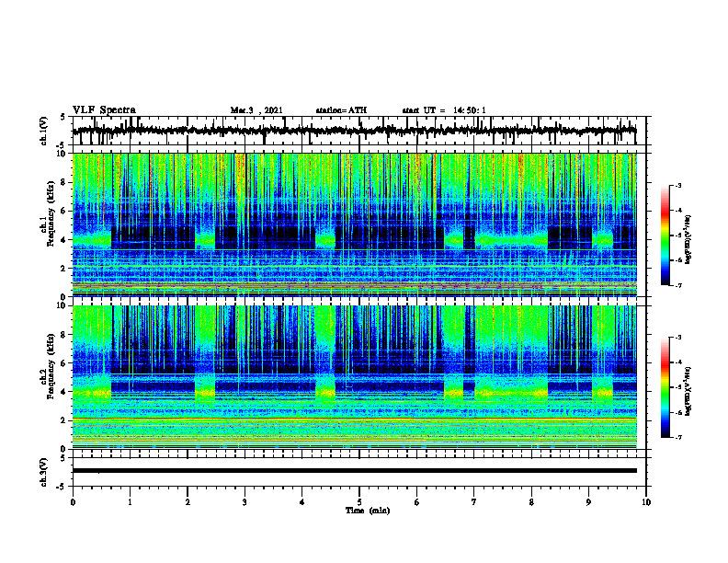Click the "5" tick of the ch.1(V) axis
This screenshot has width=728, height=563.
[x=63, y=117]
